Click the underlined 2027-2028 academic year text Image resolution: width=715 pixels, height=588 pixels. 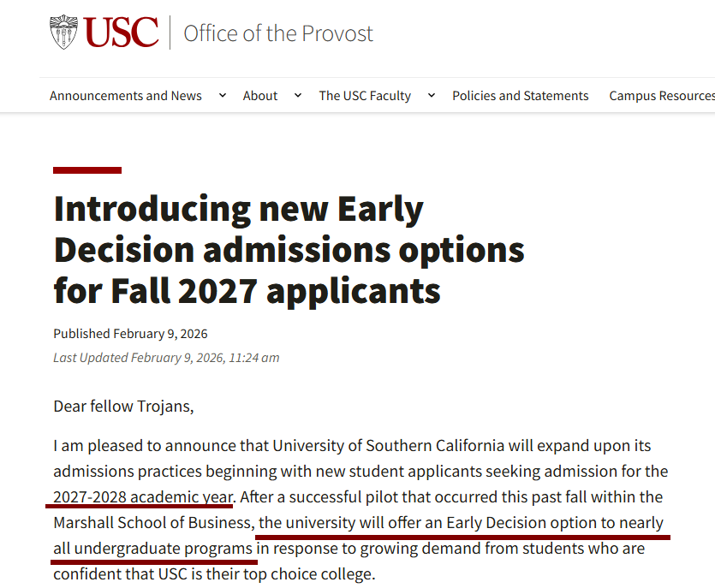point(143,496)
